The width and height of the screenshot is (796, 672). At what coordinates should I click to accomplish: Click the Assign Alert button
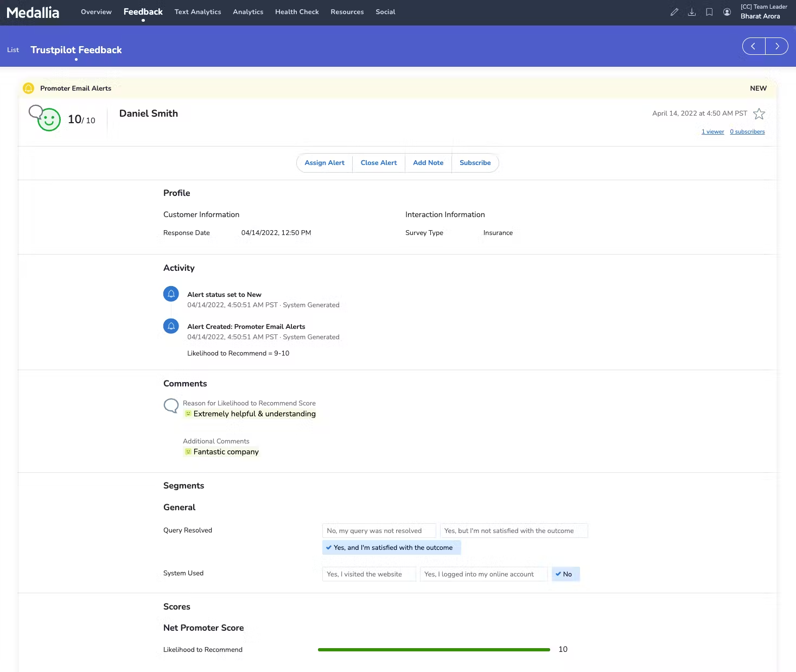click(x=324, y=163)
